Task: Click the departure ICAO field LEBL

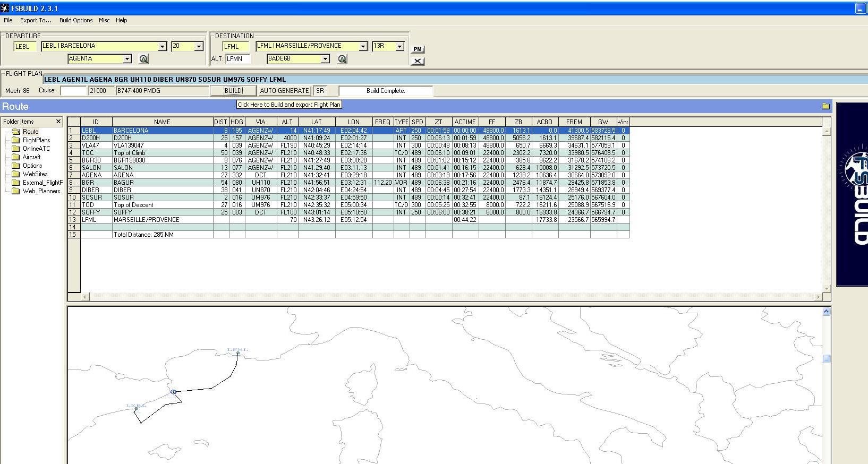Action: pos(25,46)
